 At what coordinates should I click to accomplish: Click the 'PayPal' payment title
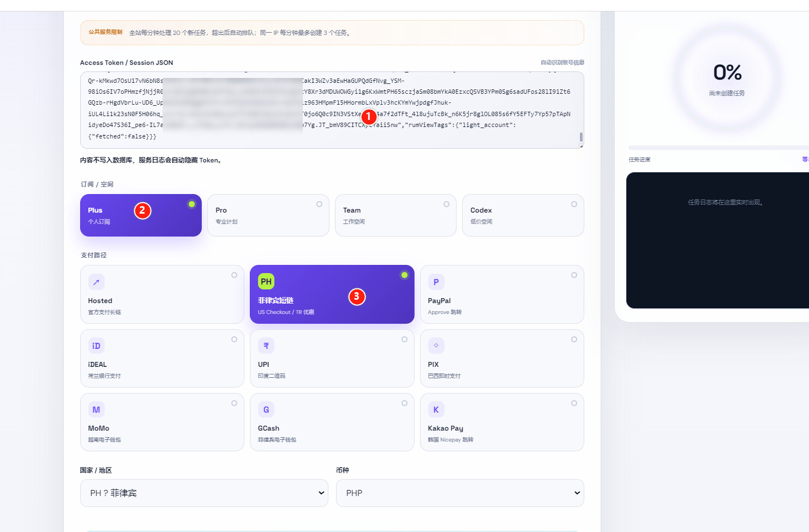pyautogui.click(x=439, y=301)
